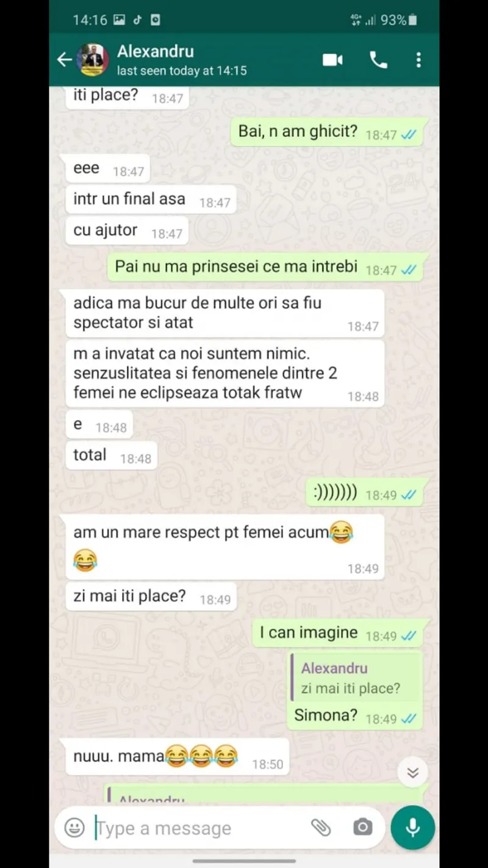Tap the back arrow to leave chat
The image size is (488, 868).
pyautogui.click(x=64, y=59)
